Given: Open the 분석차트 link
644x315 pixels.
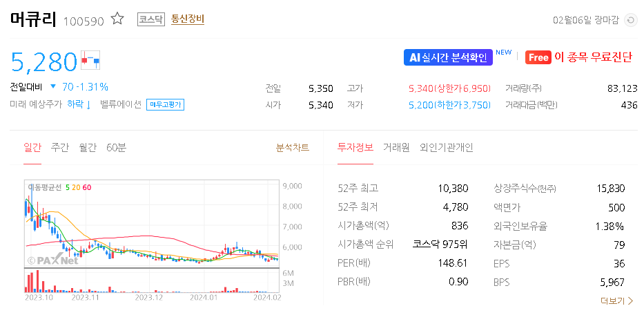Looking at the screenshot, I should 293,148.
